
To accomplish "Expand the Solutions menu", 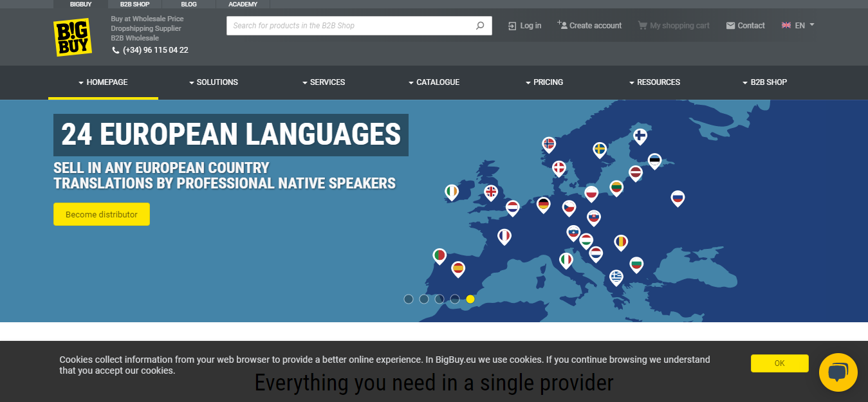I will click(214, 82).
